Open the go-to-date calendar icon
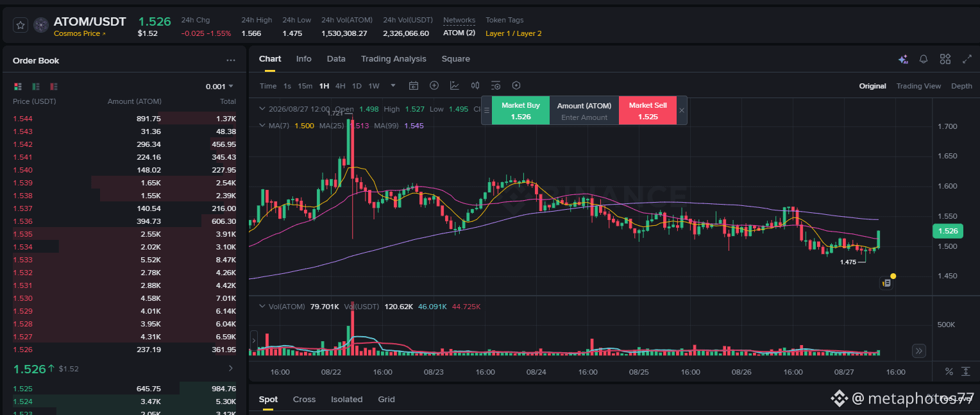The width and height of the screenshot is (980, 415). coord(414,86)
